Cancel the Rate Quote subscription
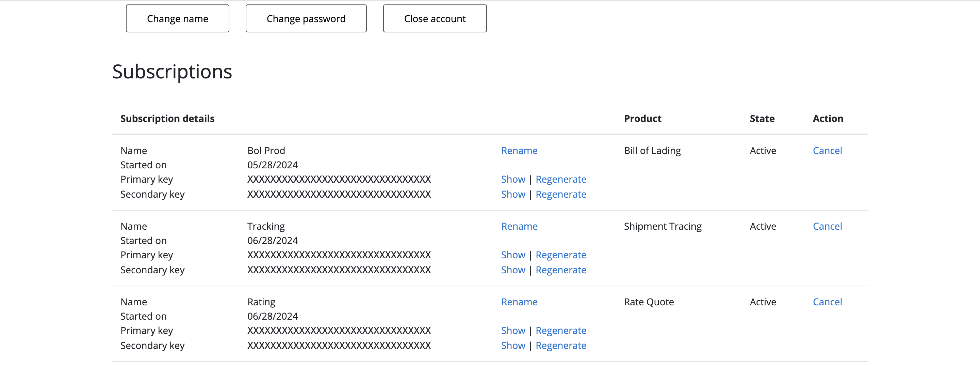This screenshot has height=366, width=980. [827, 302]
